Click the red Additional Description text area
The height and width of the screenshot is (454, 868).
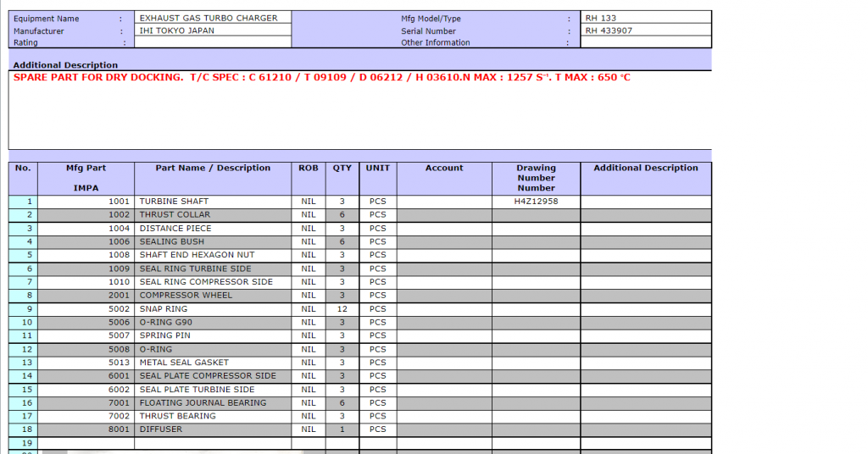[359, 110]
